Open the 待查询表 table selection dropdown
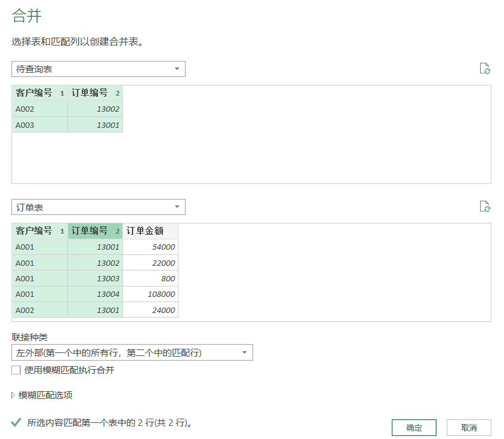 (99, 69)
